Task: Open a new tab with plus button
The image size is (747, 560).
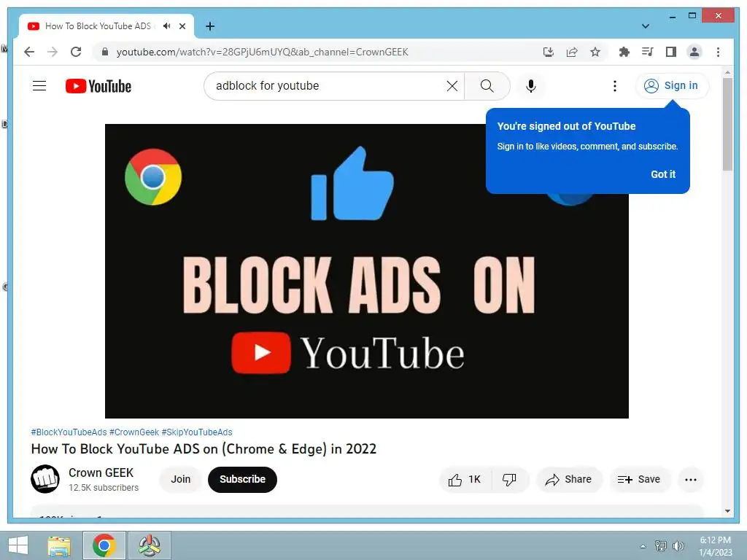Action: point(209,26)
